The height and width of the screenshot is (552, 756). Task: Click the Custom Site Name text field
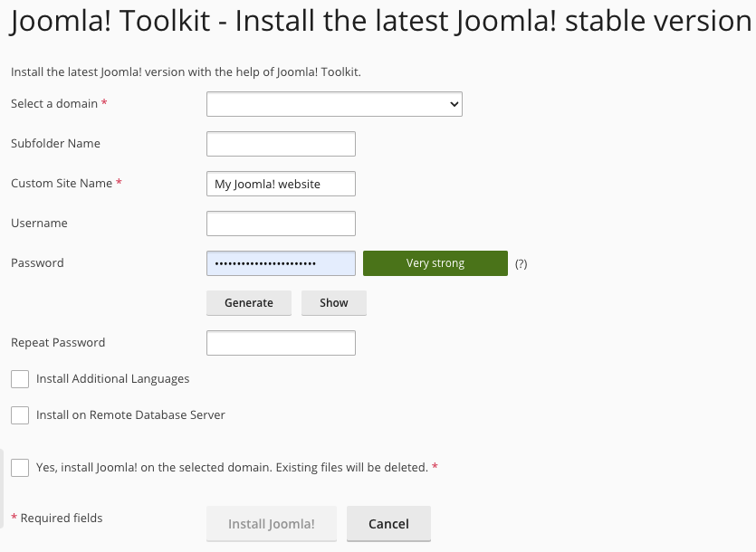281,184
